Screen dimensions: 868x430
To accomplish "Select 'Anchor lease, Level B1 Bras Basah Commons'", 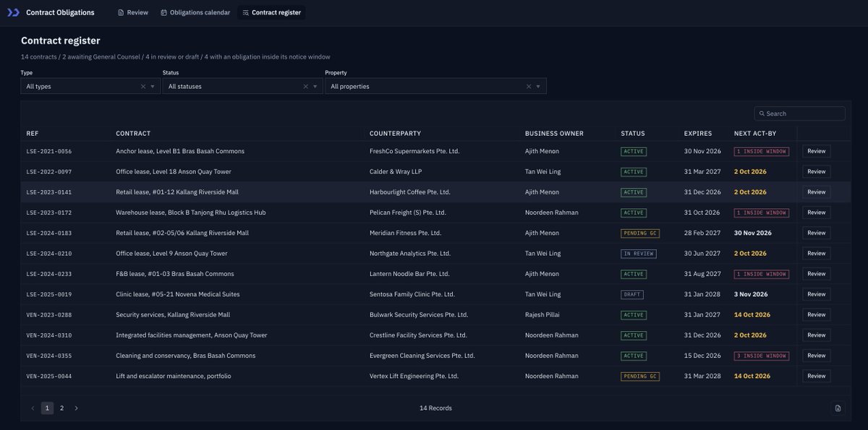I will pos(180,152).
